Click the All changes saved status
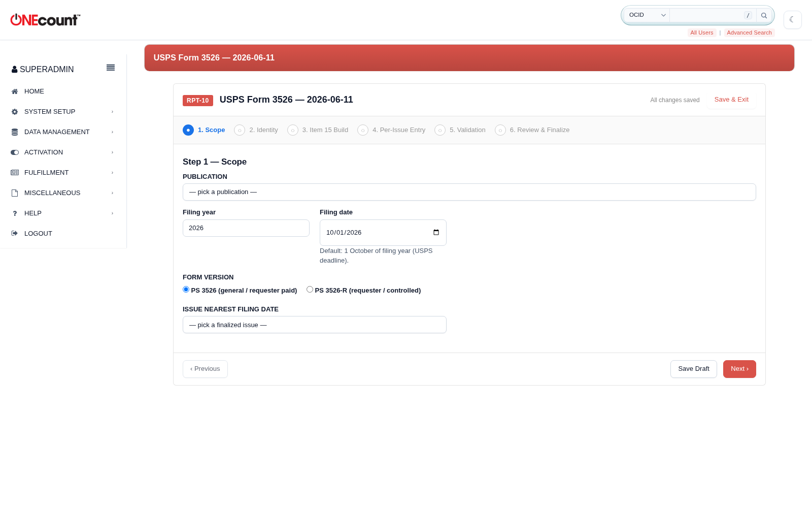This screenshot has width=812, height=508. [675, 100]
